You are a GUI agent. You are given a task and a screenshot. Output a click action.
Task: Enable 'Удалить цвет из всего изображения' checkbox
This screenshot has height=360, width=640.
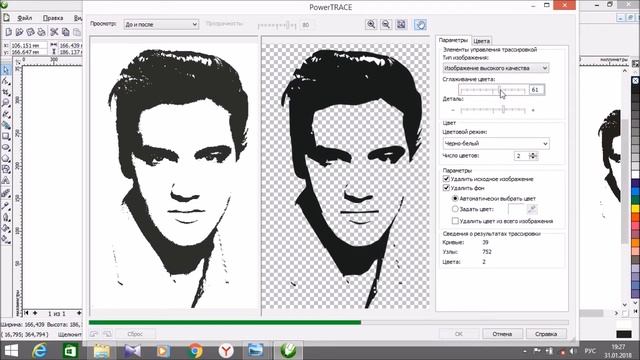click(x=455, y=221)
